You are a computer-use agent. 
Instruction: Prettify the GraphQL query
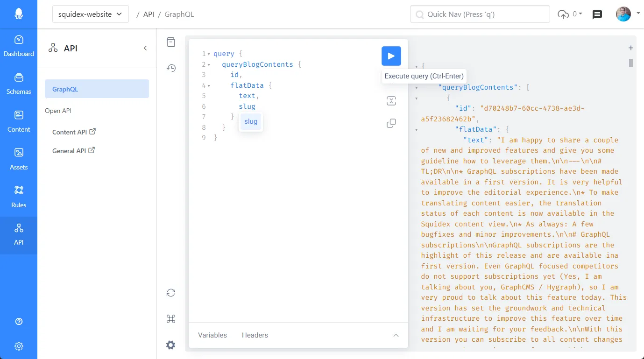coord(391,100)
